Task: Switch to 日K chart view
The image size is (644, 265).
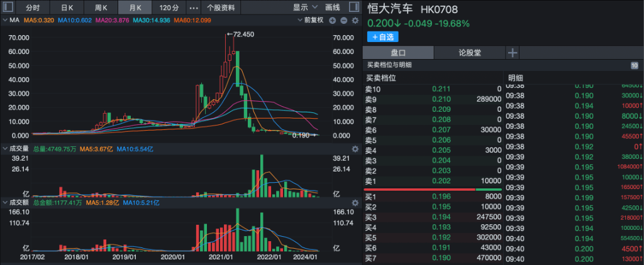Action: tap(67, 8)
